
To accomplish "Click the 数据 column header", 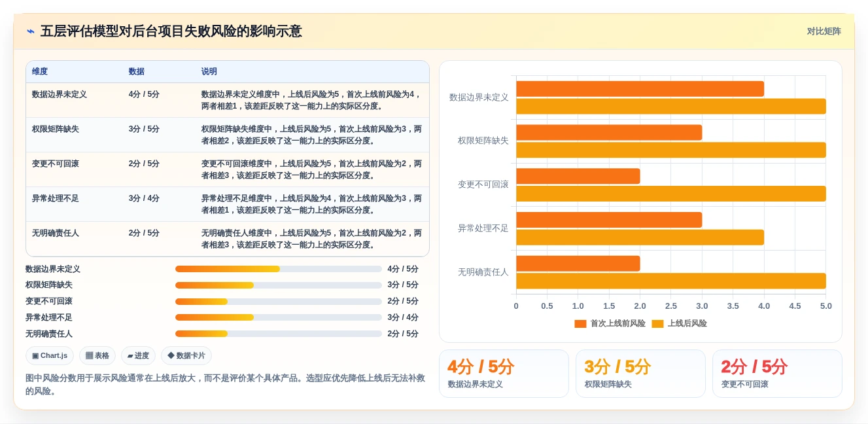I will (137, 72).
